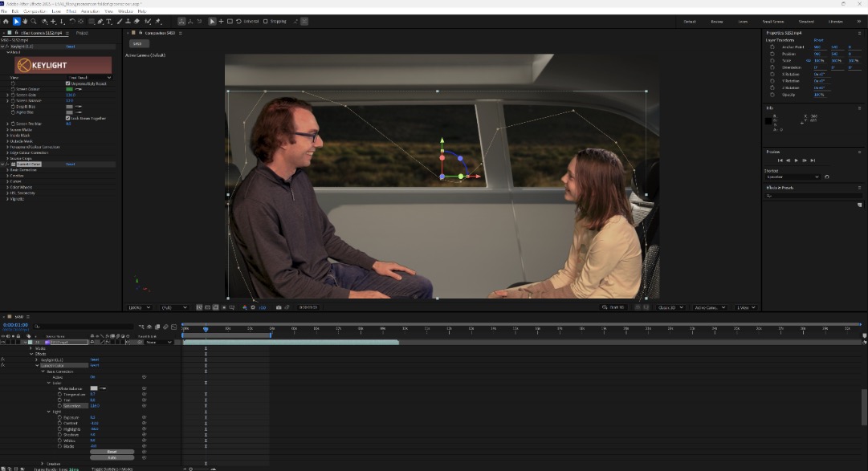Open the graph editor in timeline
Image resolution: width=868 pixels, height=471 pixels.
point(173,327)
